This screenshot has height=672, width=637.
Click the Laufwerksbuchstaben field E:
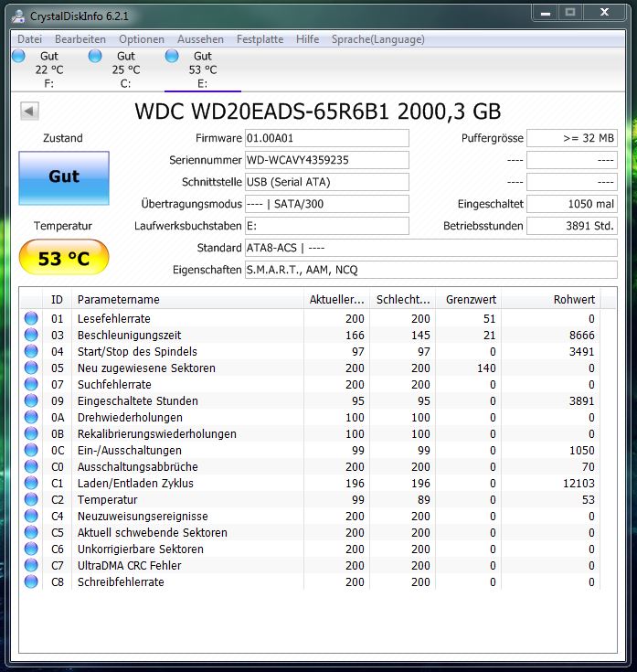pyautogui.click(x=327, y=226)
